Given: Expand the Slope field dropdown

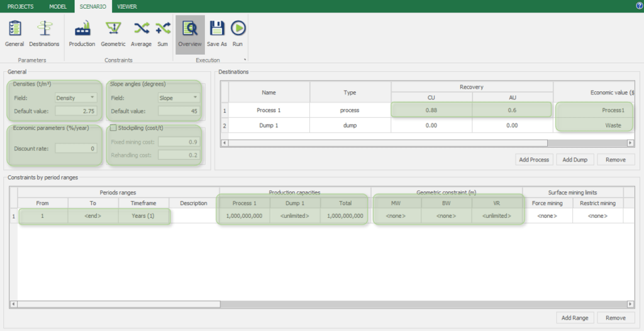Looking at the screenshot, I should click(196, 98).
